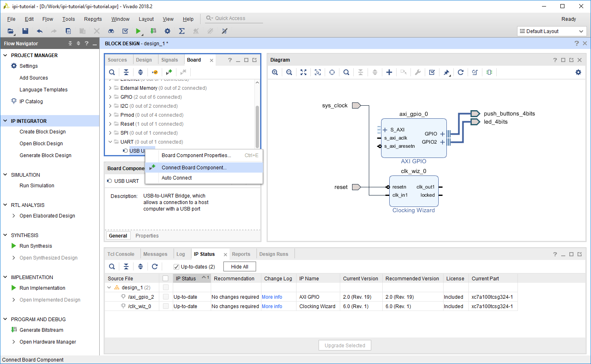
Task: Expand the Open Elaborated Design item
Action: 14,216
